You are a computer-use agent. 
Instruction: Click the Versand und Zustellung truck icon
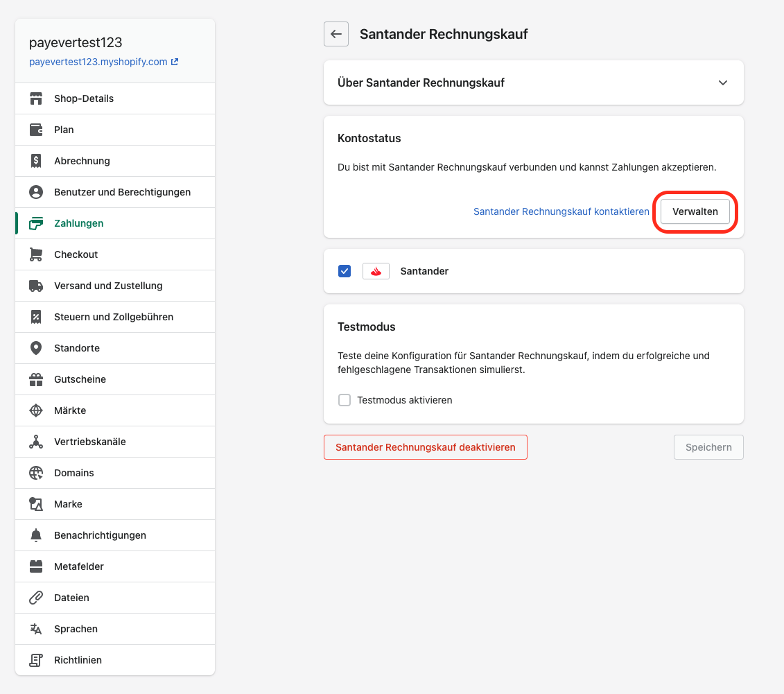[x=36, y=286]
